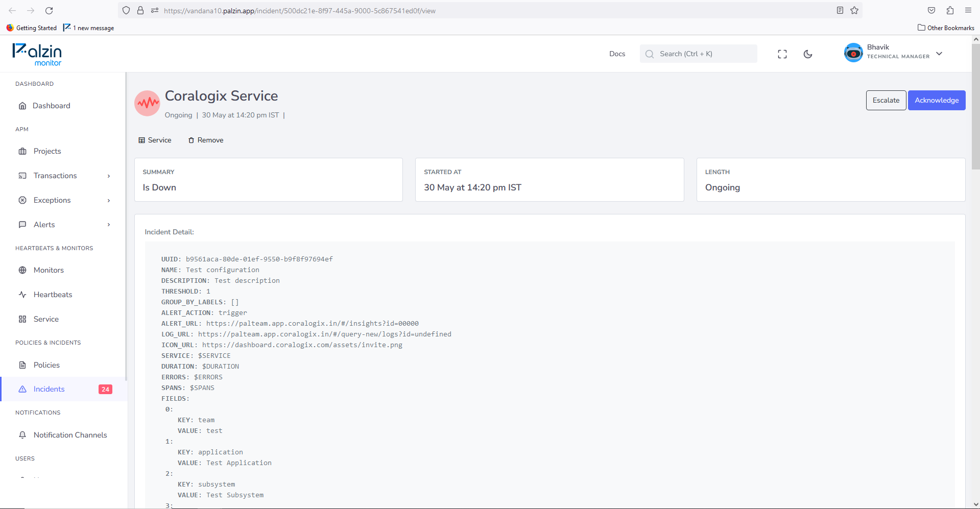Open the Other Bookmarks folder
The image size is (980, 509).
(946, 28)
